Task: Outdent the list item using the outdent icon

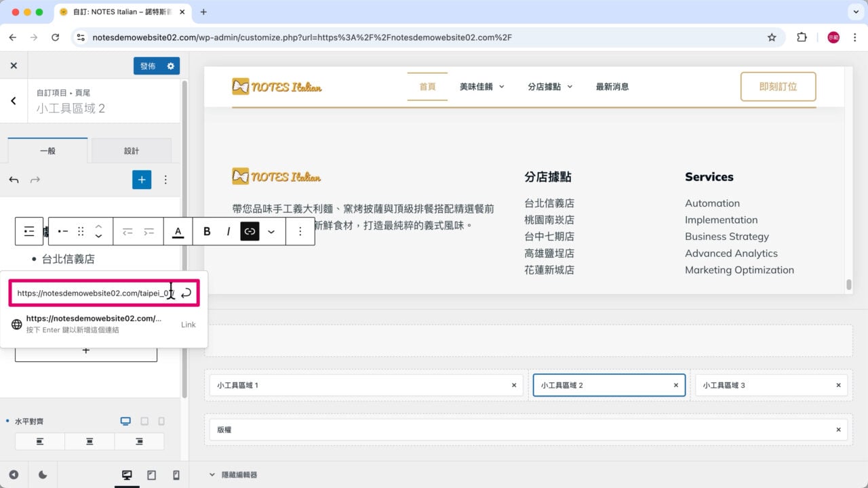Action: click(127, 231)
